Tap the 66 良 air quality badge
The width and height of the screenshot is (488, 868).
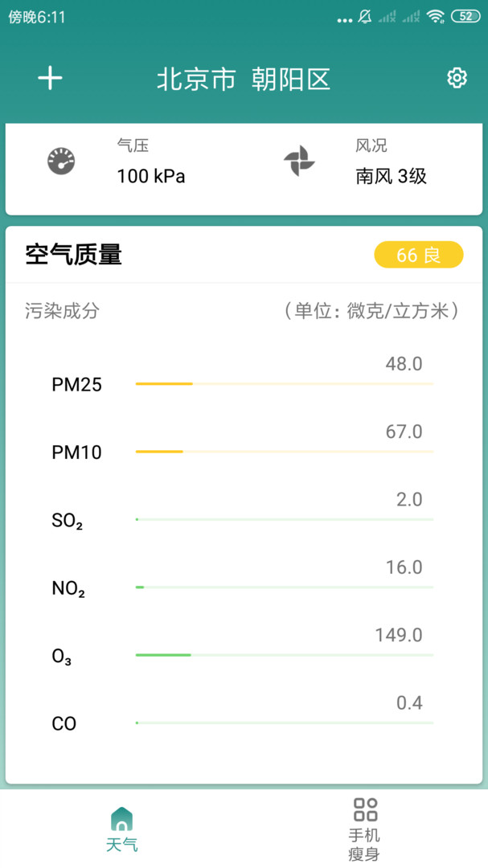419,255
